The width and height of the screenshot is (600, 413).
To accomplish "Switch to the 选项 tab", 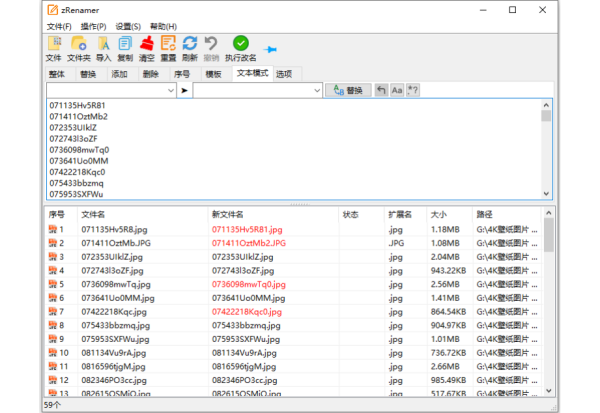I will [284, 74].
